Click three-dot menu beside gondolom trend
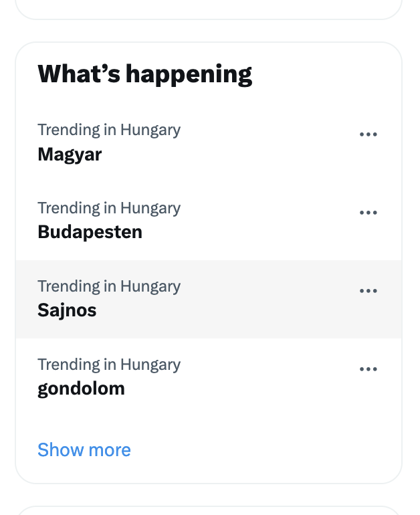This screenshot has height=515, width=420. pyautogui.click(x=368, y=369)
